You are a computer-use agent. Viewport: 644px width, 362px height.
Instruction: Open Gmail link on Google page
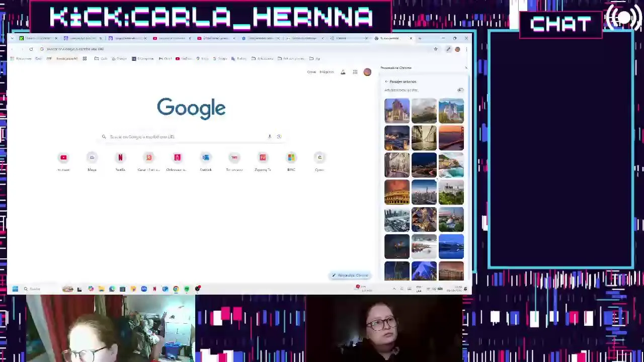(x=312, y=72)
